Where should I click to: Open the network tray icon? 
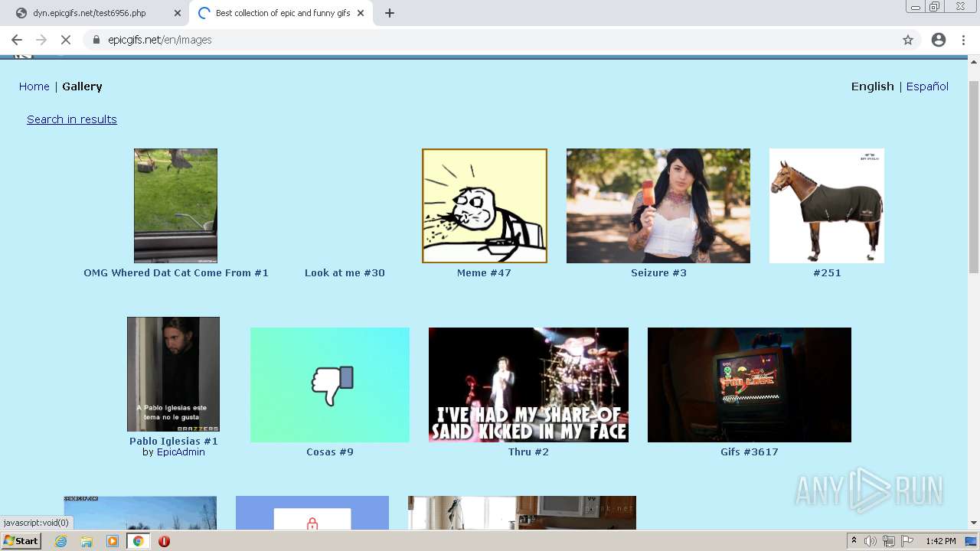(888, 541)
